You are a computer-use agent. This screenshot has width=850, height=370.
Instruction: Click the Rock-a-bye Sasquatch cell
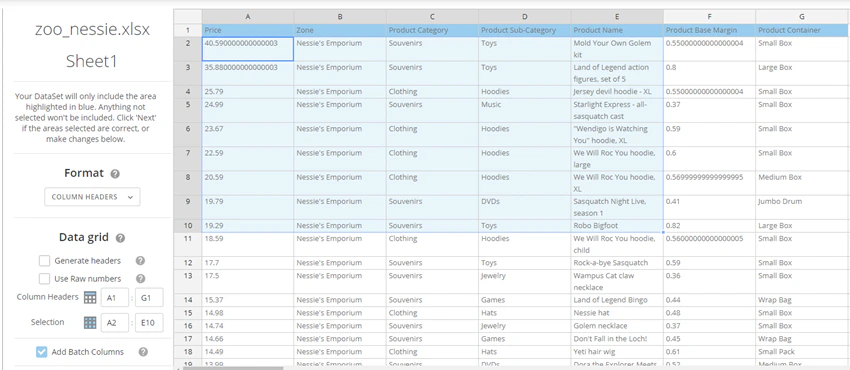[617, 263]
